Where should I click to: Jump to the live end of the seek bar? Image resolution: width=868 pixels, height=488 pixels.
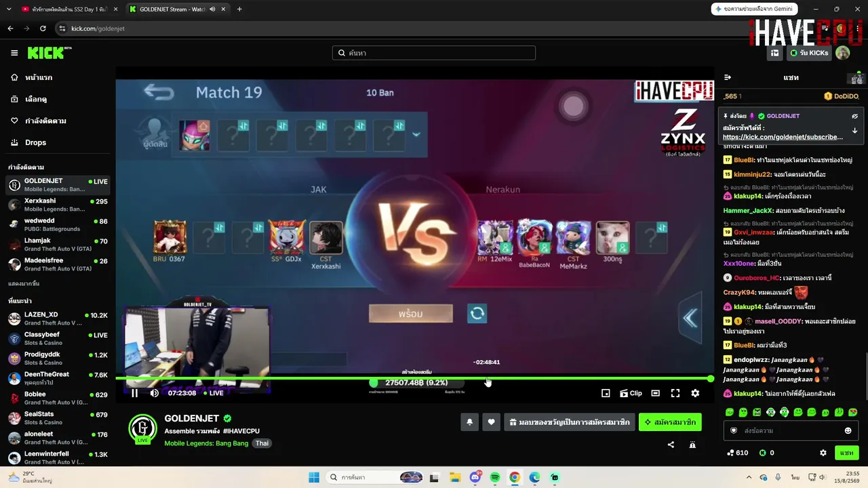coord(710,378)
